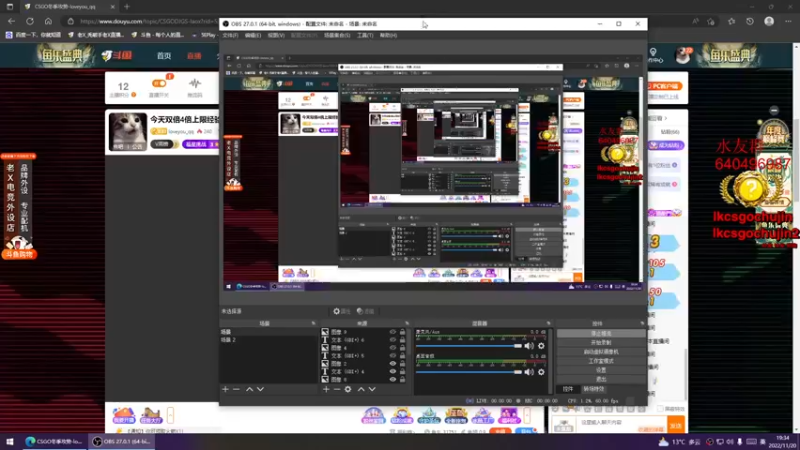Image resolution: width=800 pixels, height=450 pixels.
Task: Add a new source with plus icon
Action: click(x=326, y=389)
